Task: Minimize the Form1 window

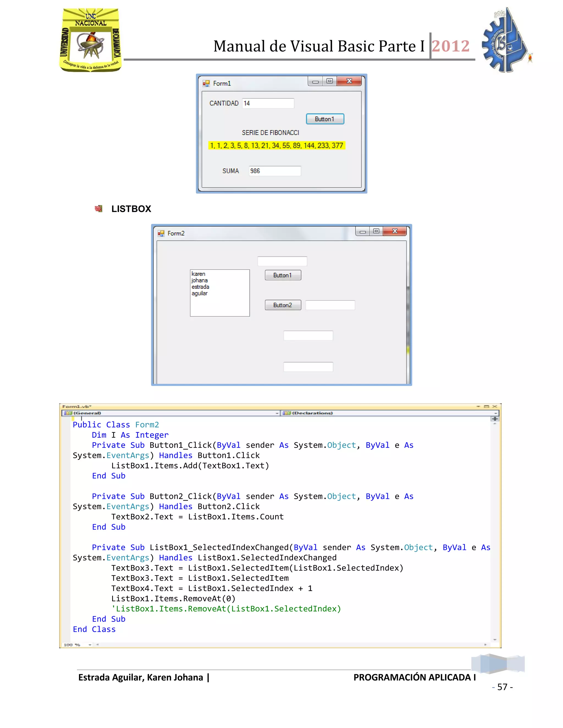Action: point(315,81)
